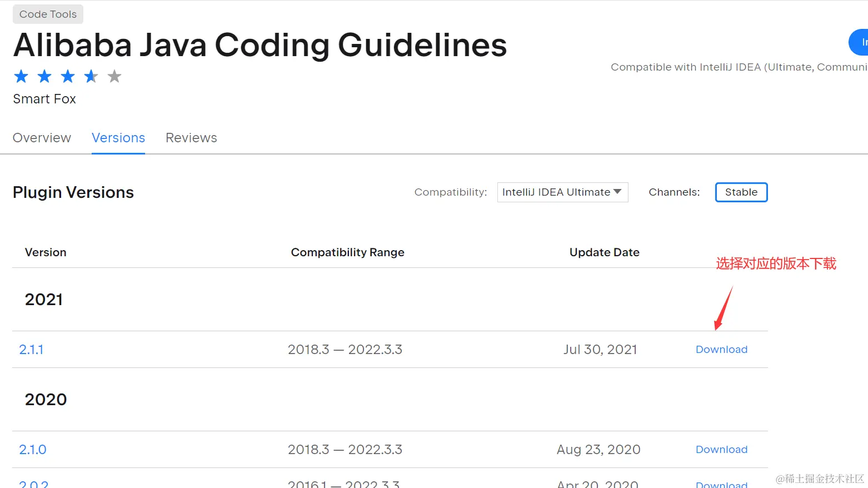Click the blue install button at top right

coord(860,42)
